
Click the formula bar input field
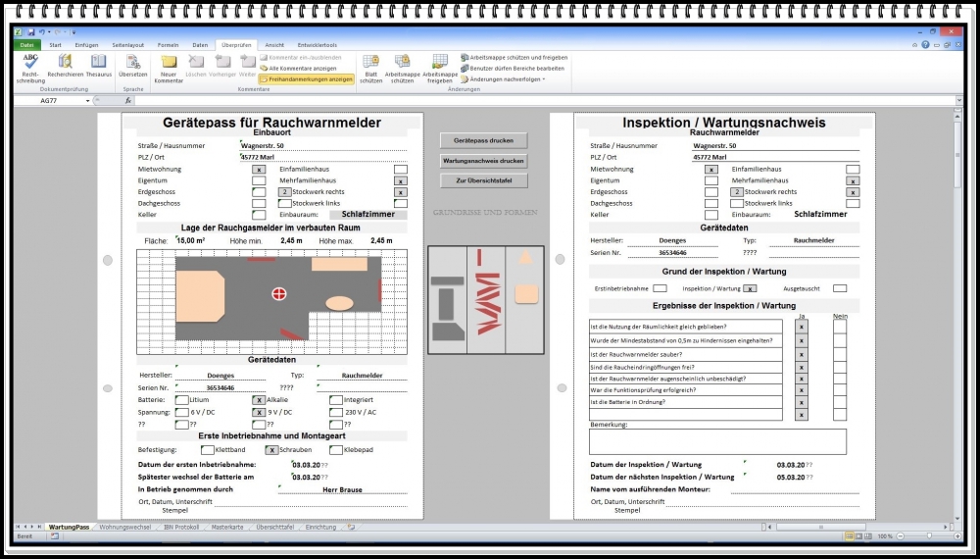tap(539, 101)
